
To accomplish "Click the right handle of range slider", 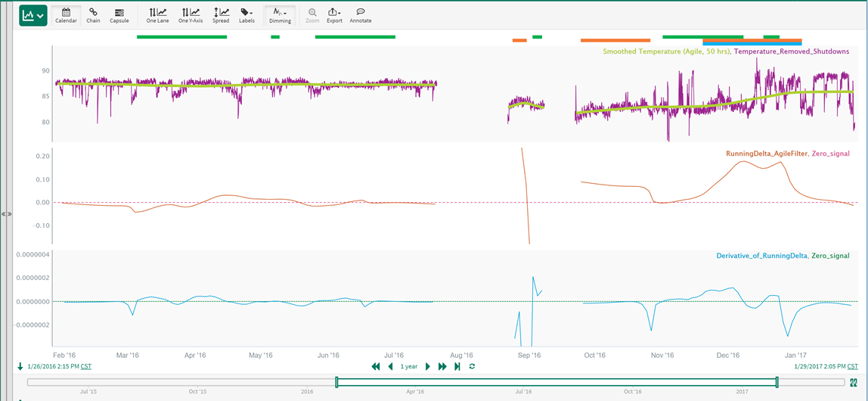I will [777, 382].
